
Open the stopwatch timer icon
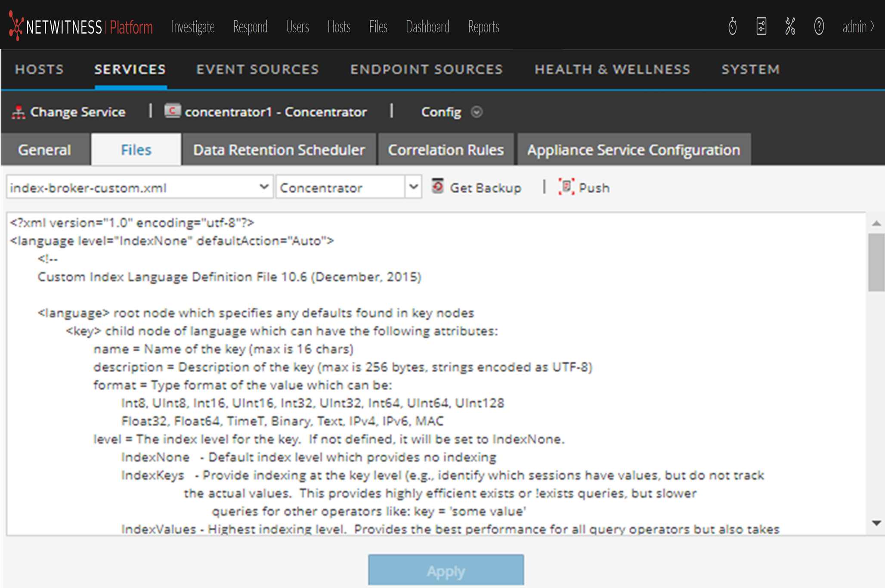point(732,27)
